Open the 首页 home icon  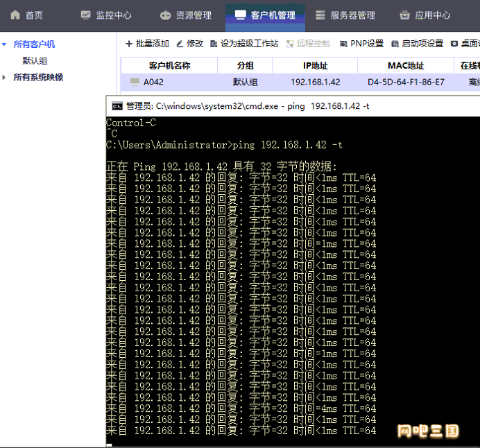click(x=15, y=15)
